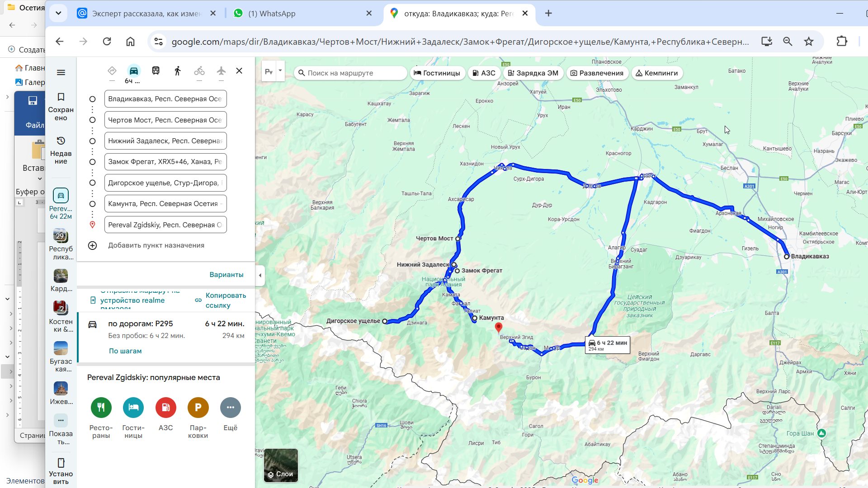Open the browser tab list dropdown
The image size is (868, 488).
tap(58, 13)
